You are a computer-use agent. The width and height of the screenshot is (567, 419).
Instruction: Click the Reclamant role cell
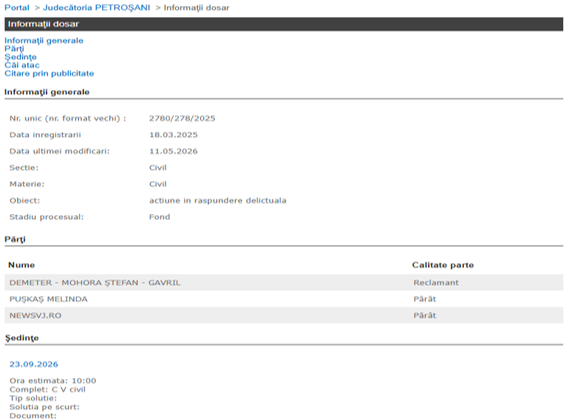pyautogui.click(x=436, y=283)
